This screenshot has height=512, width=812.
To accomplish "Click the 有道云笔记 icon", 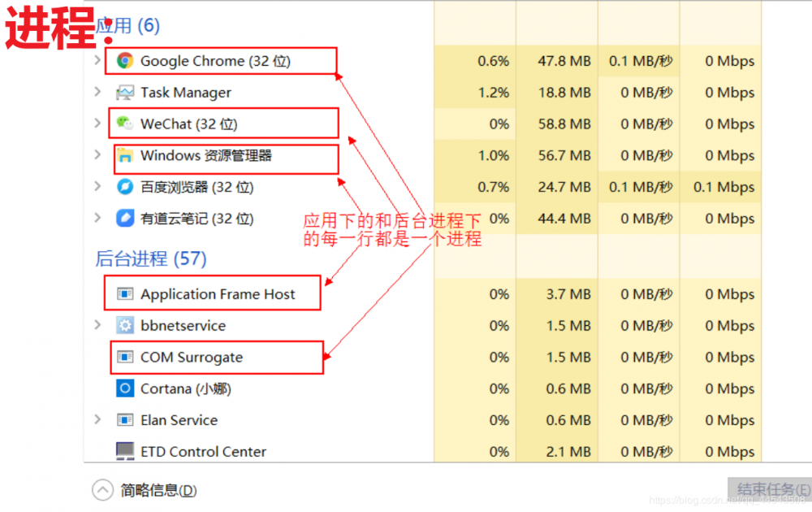I will (123, 219).
